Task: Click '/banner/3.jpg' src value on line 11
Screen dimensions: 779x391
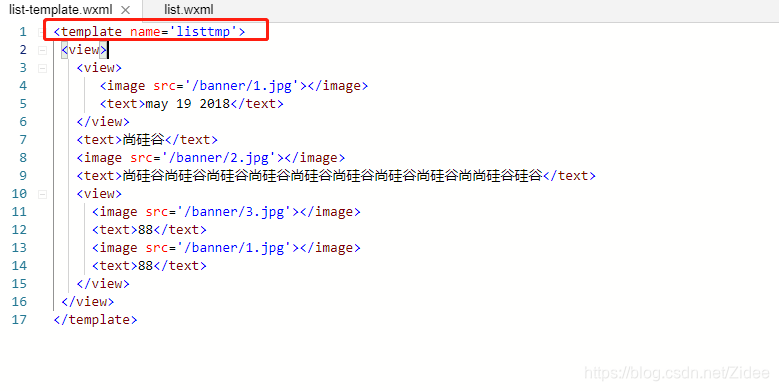Action: pos(238,212)
